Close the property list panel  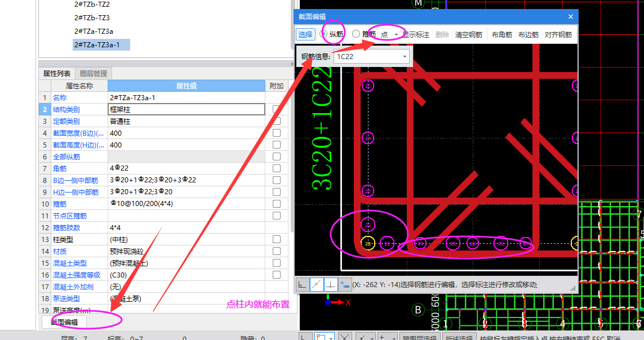(x=292, y=64)
